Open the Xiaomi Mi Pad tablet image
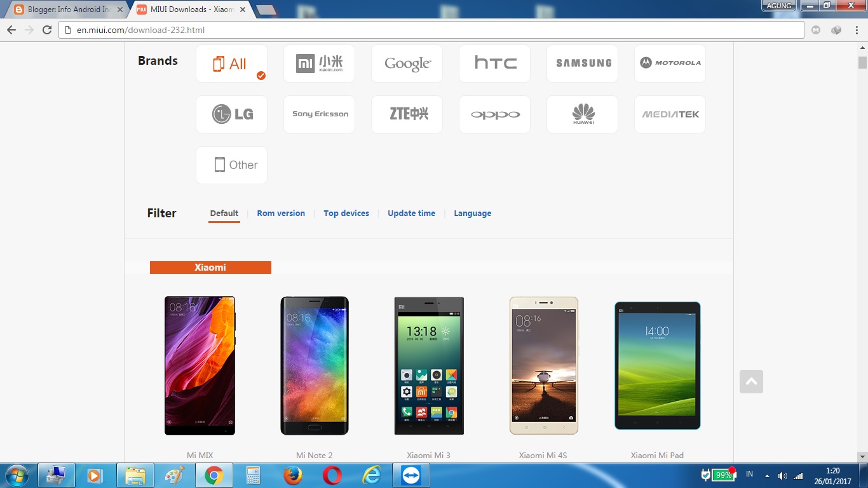The height and width of the screenshot is (488, 868). click(658, 366)
